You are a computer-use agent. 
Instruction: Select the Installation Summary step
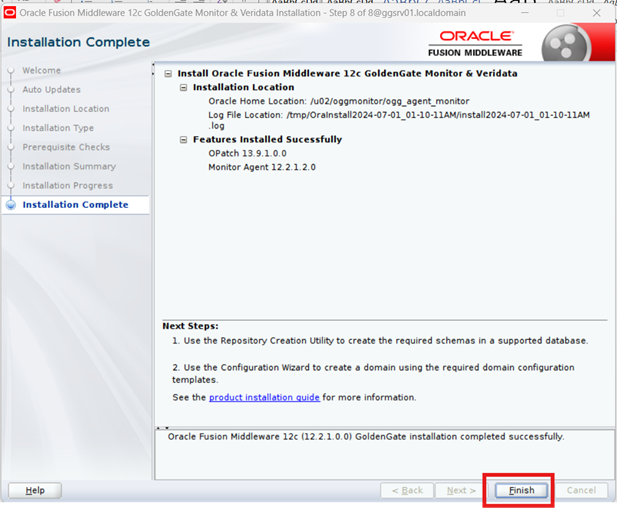click(x=69, y=166)
